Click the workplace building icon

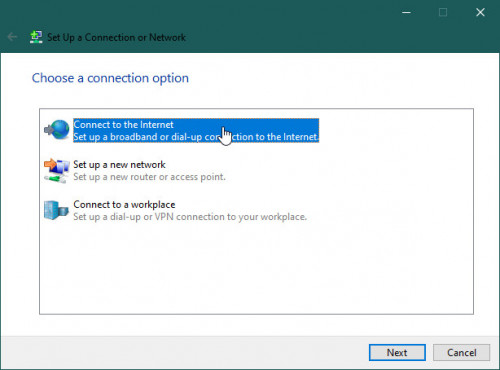pyautogui.click(x=56, y=210)
